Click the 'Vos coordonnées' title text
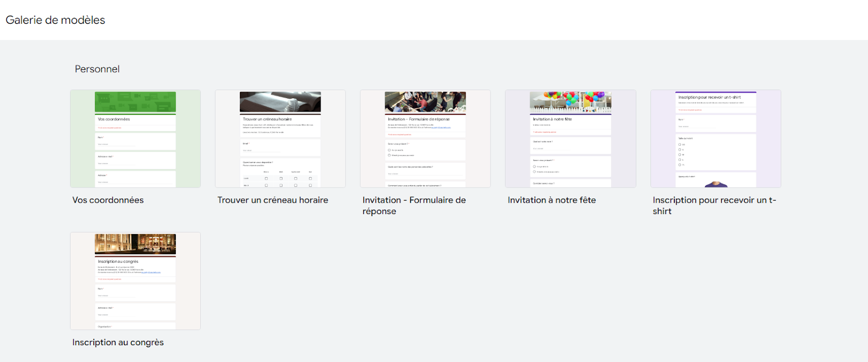The height and width of the screenshot is (362, 868). 108,200
